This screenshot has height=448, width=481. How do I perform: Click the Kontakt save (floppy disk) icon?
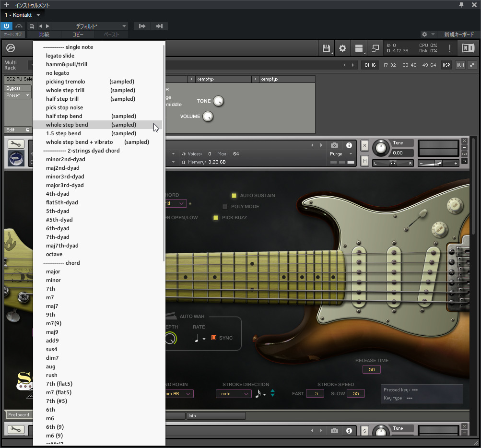tap(327, 48)
